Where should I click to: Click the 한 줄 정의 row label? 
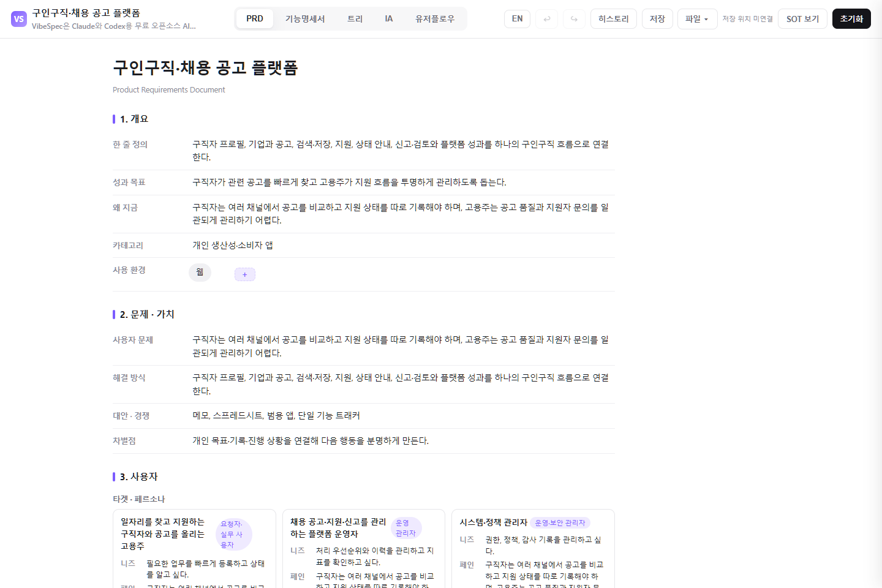[x=130, y=145]
